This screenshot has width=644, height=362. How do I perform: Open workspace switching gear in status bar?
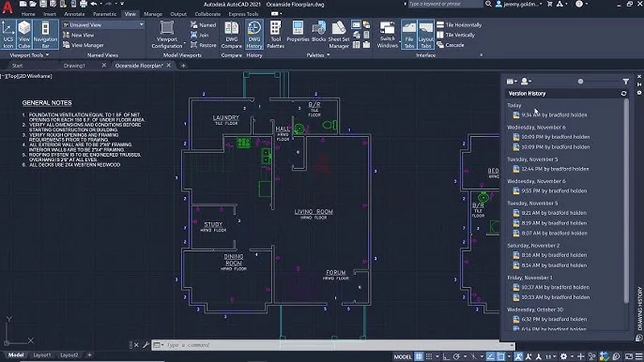pyautogui.click(x=564, y=356)
